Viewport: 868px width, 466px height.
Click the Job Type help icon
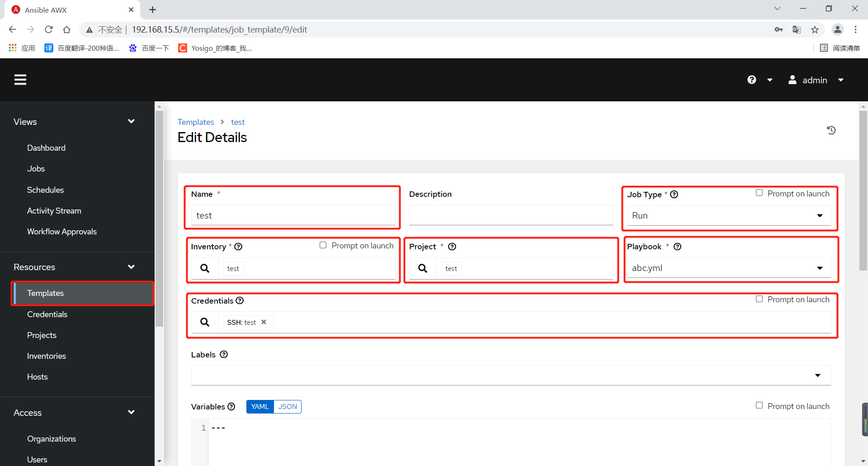[674, 195]
